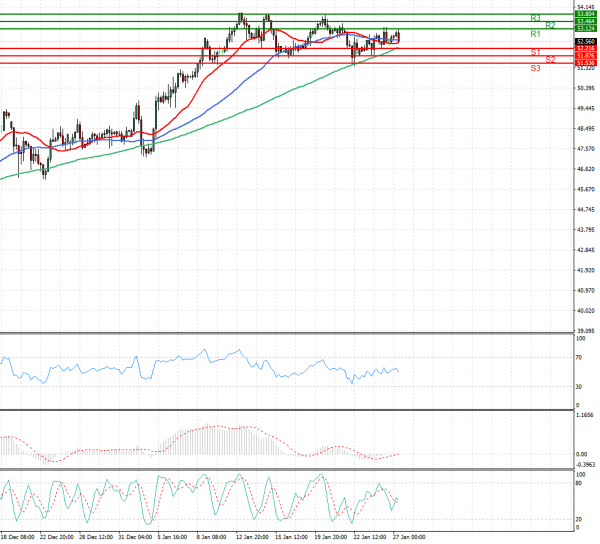
Task: Click the R3 resistance label
Action: click(x=535, y=18)
